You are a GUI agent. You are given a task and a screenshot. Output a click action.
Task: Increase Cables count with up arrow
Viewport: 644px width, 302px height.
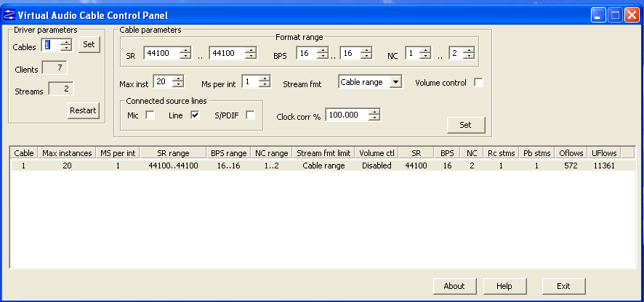point(65,41)
